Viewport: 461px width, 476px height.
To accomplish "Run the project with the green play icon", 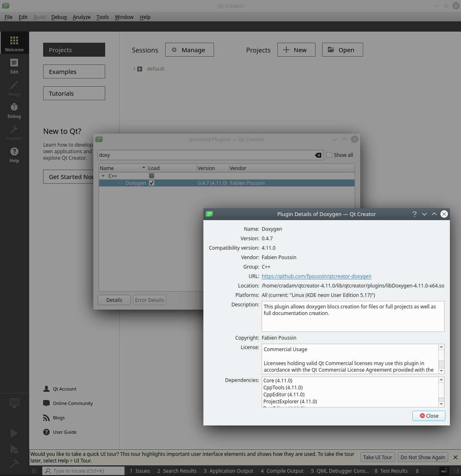I will tap(14, 433).
